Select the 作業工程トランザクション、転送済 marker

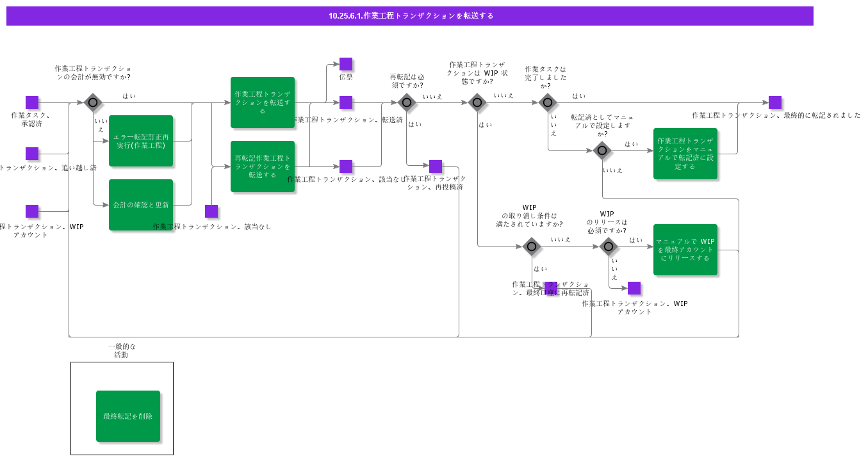coord(346,102)
